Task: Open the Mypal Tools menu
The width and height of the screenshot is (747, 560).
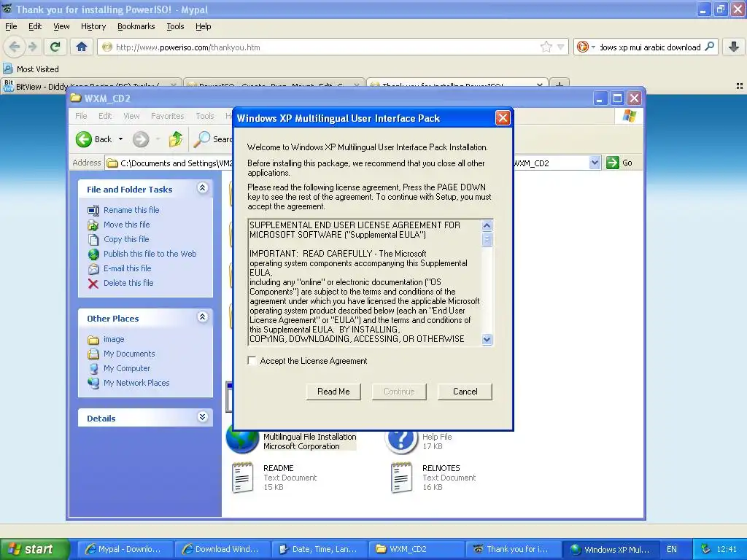Action: (x=175, y=26)
